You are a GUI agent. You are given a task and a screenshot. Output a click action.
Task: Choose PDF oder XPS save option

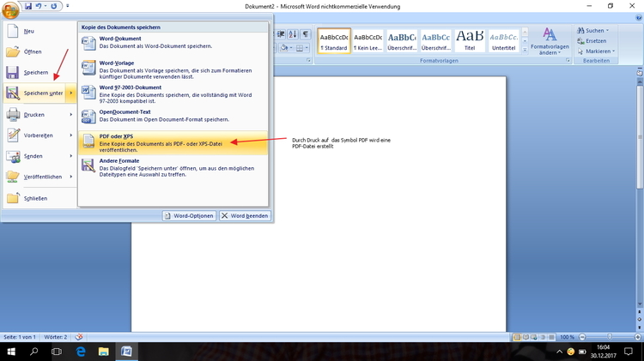pos(173,142)
